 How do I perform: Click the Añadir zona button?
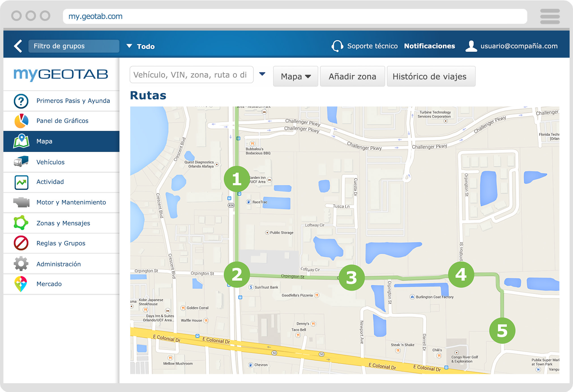tap(352, 76)
